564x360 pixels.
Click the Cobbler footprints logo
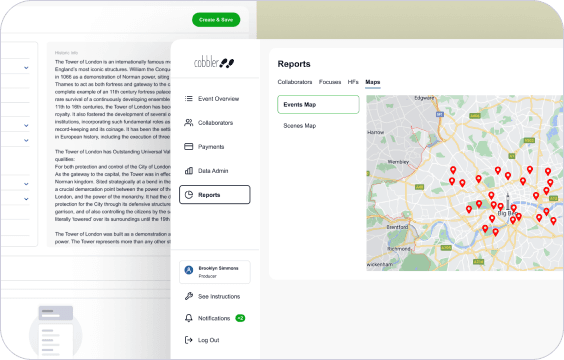pos(214,63)
